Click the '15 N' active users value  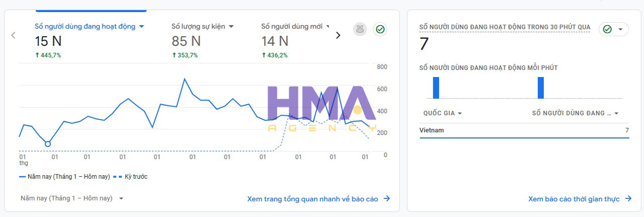(x=48, y=41)
